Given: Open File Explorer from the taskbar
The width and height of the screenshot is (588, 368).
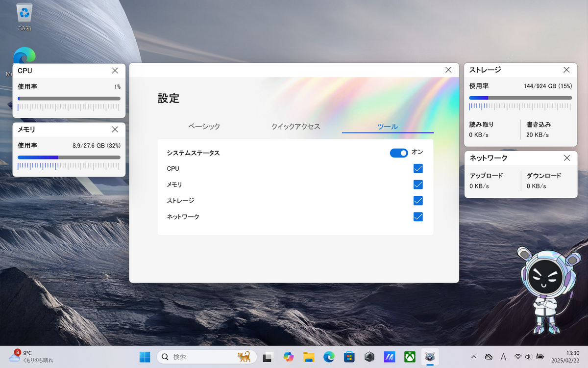Looking at the screenshot, I should pyautogui.click(x=308, y=357).
